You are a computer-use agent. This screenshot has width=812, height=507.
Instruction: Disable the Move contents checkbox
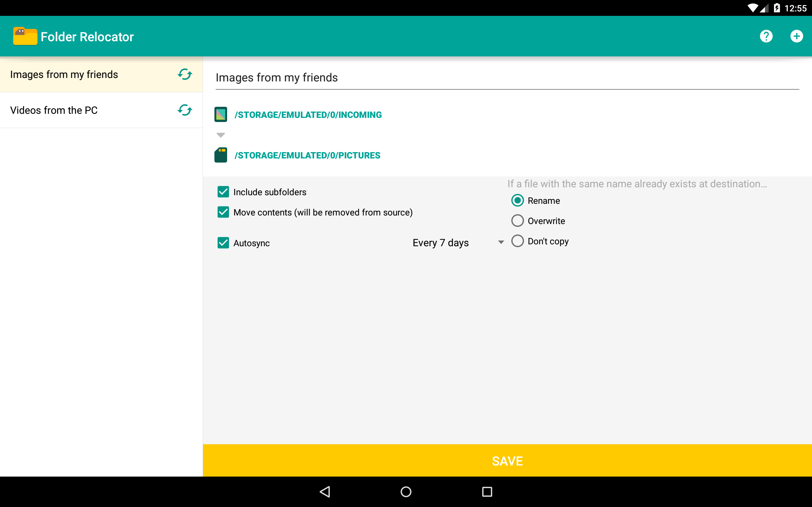tap(223, 212)
